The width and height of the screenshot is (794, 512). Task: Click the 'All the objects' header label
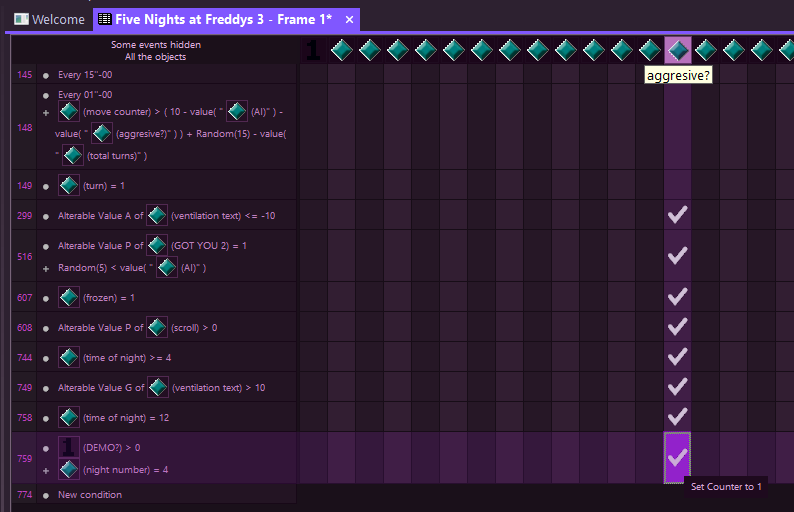pos(155,57)
